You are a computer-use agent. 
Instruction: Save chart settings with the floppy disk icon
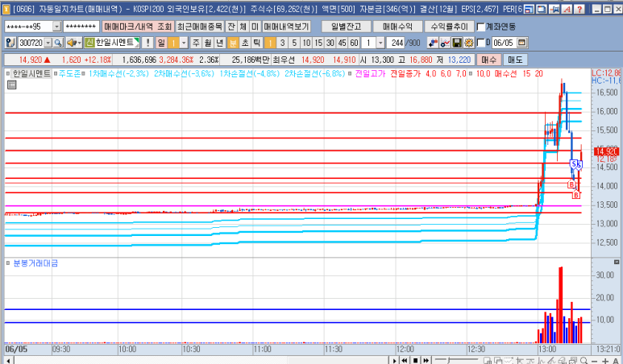457,43
